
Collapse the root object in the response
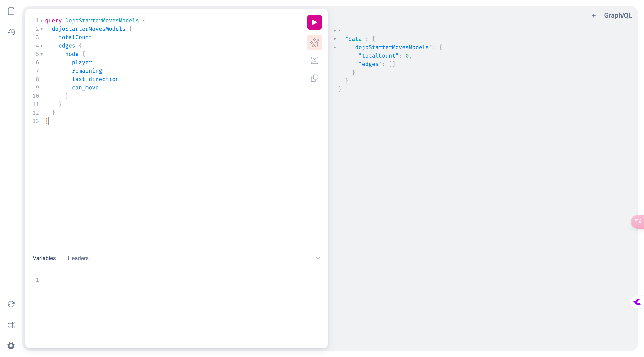click(335, 31)
